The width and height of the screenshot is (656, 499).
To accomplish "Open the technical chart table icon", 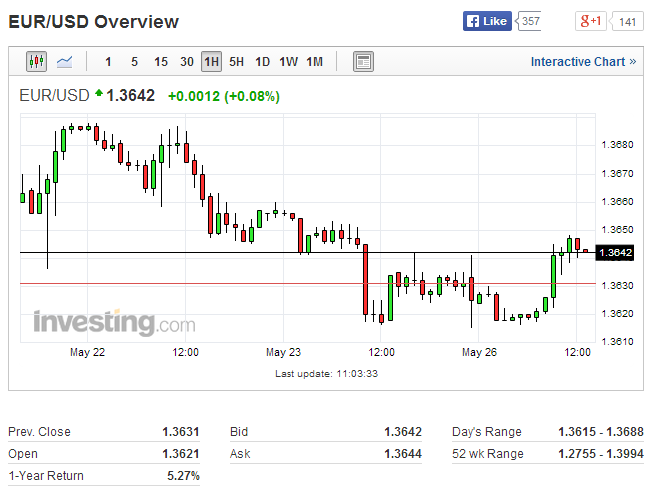I will click(363, 62).
